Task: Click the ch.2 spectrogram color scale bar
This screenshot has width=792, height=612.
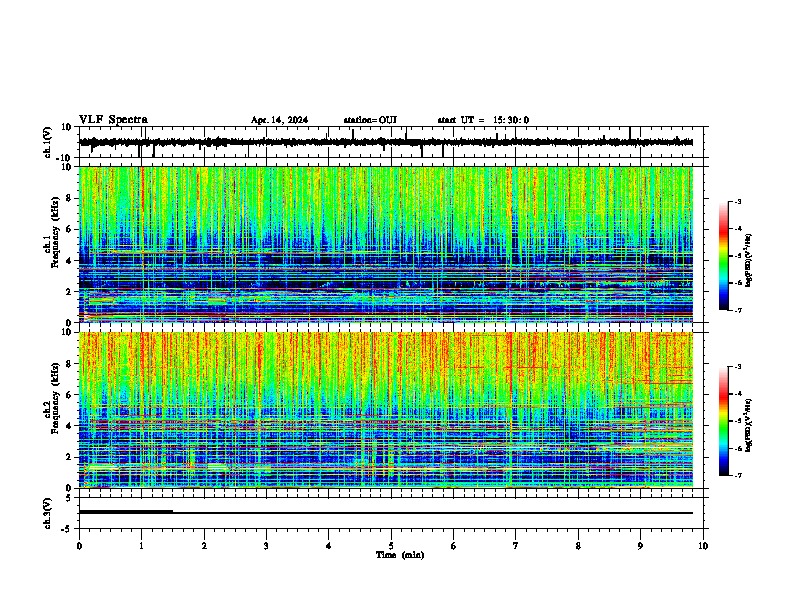Action: coord(724,421)
